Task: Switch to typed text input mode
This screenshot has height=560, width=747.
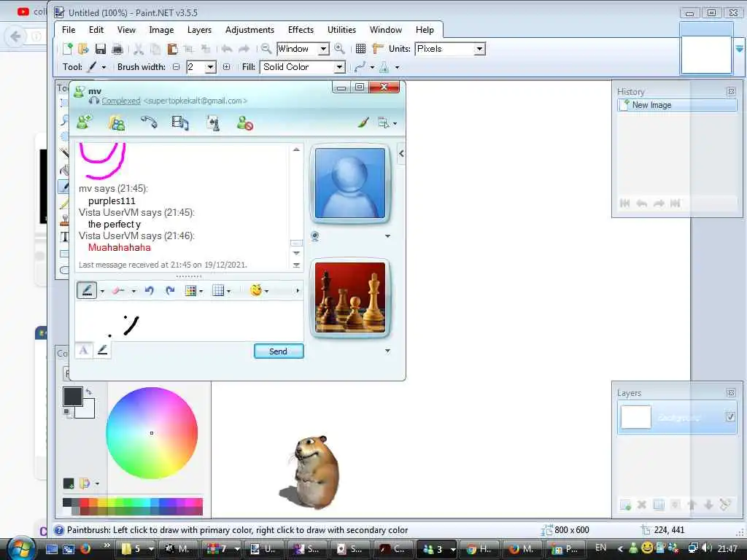Action: (84, 351)
